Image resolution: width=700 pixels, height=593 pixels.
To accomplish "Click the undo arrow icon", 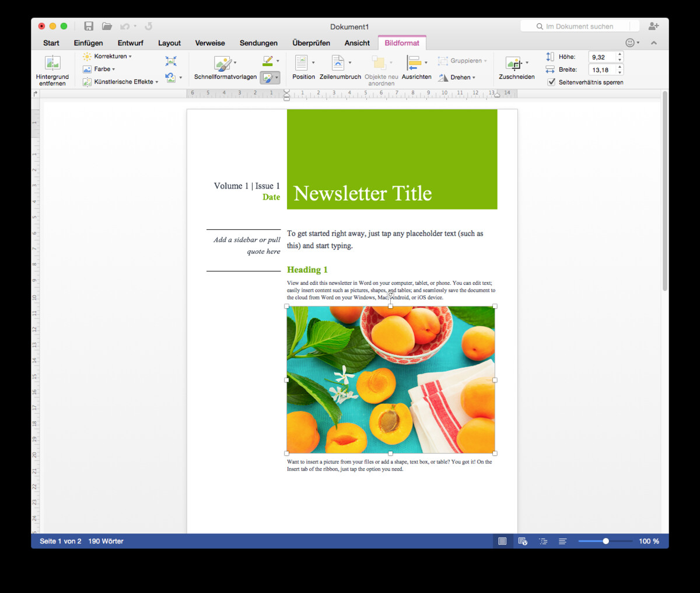I will click(125, 26).
